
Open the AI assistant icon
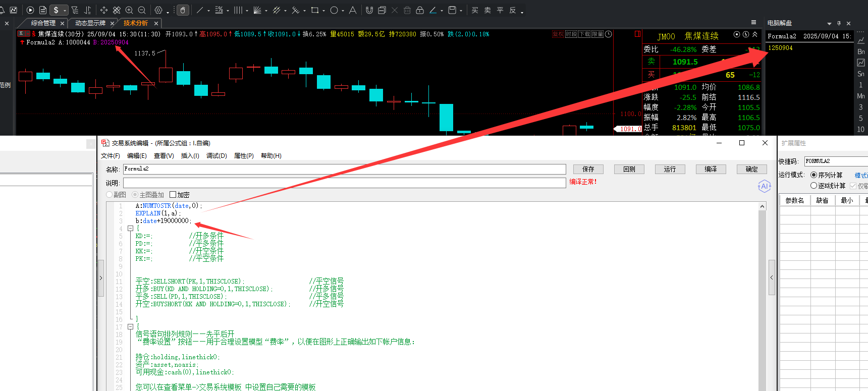pyautogui.click(x=764, y=186)
